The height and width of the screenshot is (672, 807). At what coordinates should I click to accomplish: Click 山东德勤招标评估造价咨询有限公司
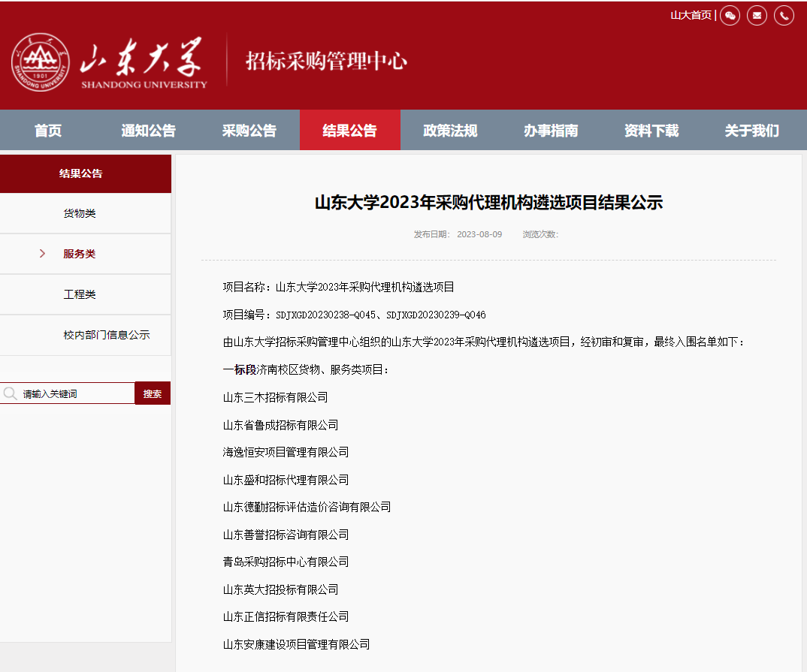[307, 507]
